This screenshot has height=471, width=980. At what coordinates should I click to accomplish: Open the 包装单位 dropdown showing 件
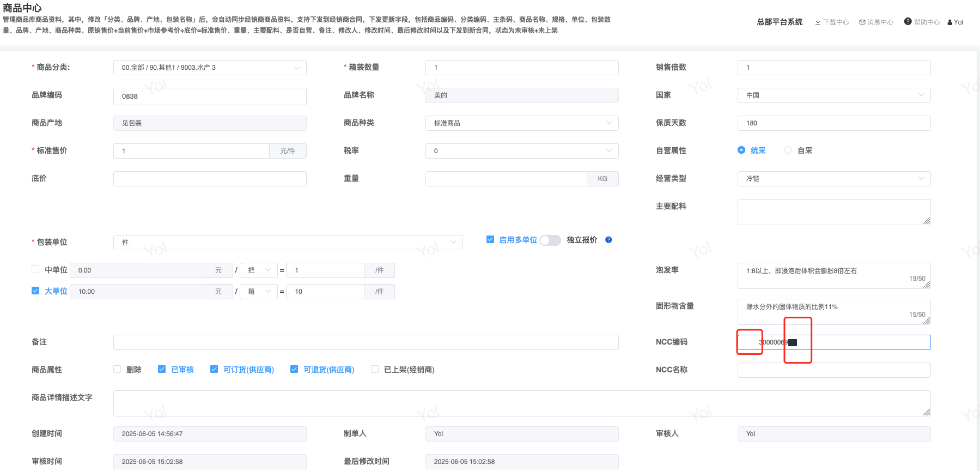coord(288,243)
